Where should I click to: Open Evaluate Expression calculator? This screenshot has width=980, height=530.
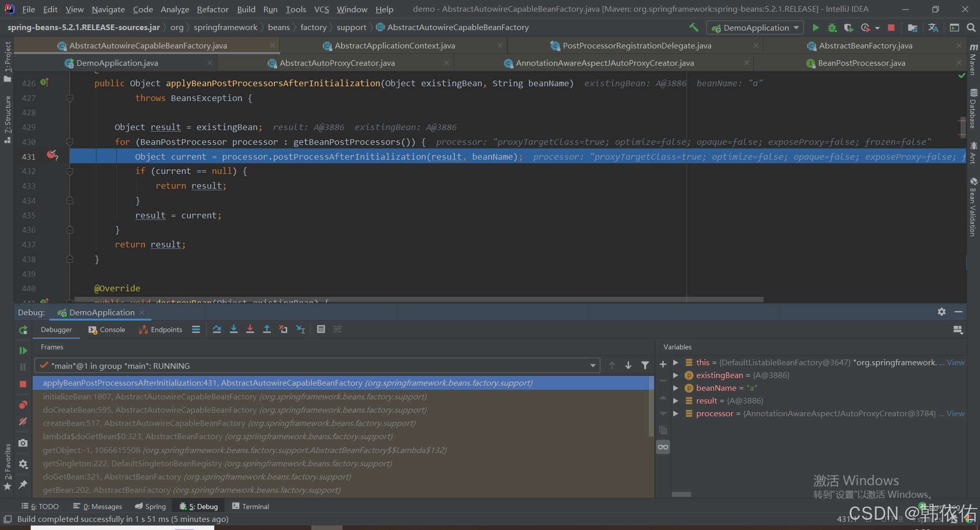(x=321, y=330)
